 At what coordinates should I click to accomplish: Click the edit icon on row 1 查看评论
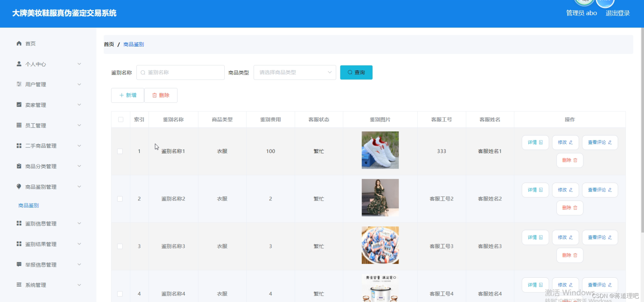point(610,142)
